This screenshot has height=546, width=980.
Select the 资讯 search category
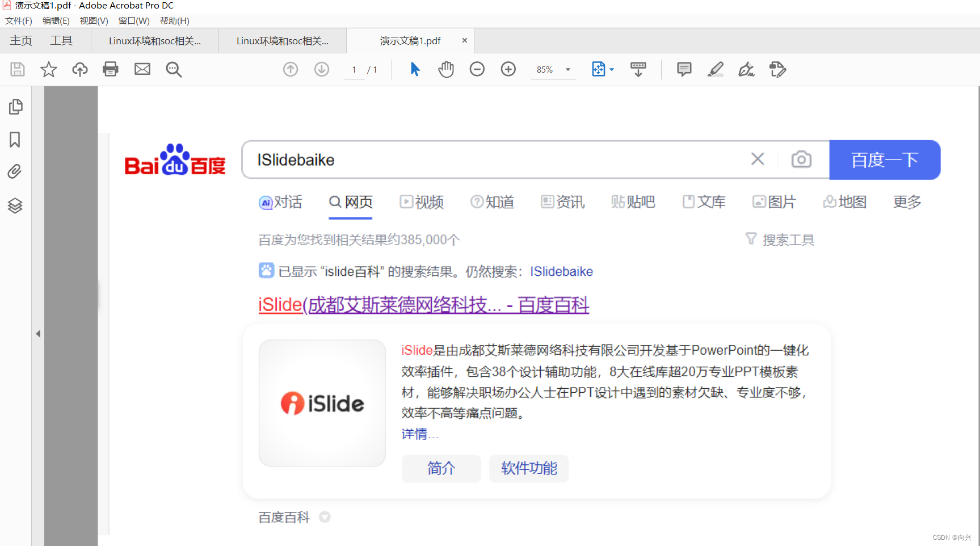pyautogui.click(x=562, y=202)
